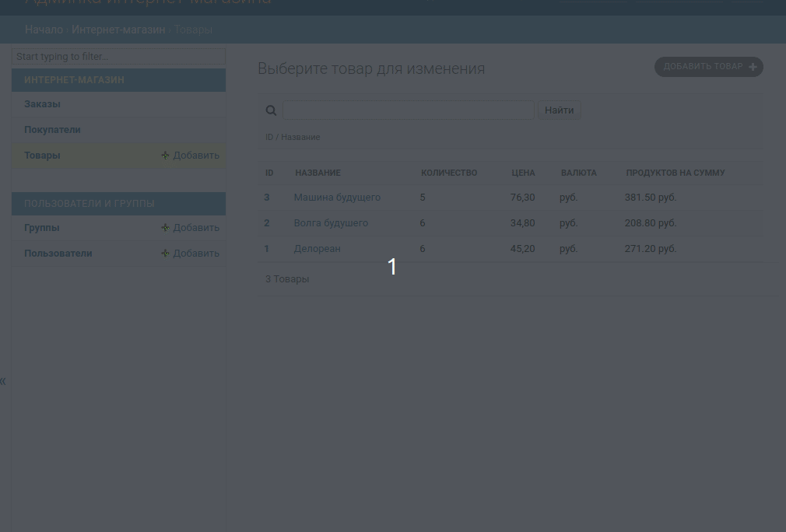This screenshot has height=532, width=786.
Task: Open the Делореан product
Action: coord(317,248)
